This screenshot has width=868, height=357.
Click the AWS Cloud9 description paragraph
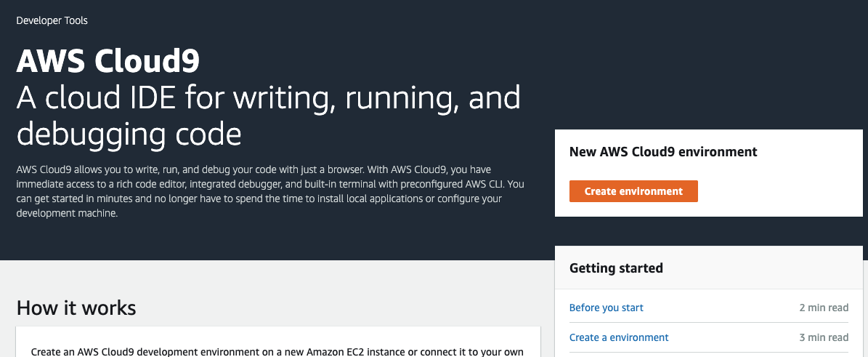click(270, 191)
